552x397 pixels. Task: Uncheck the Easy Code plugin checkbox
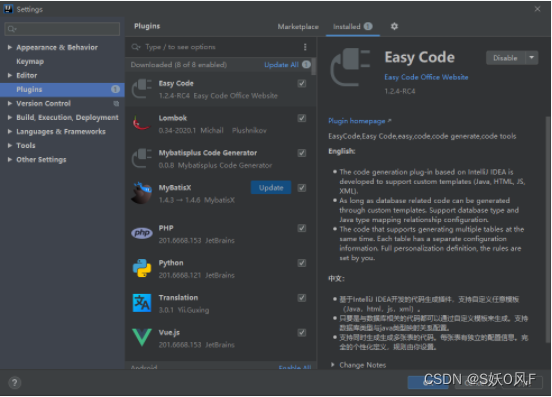click(x=302, y=83)
